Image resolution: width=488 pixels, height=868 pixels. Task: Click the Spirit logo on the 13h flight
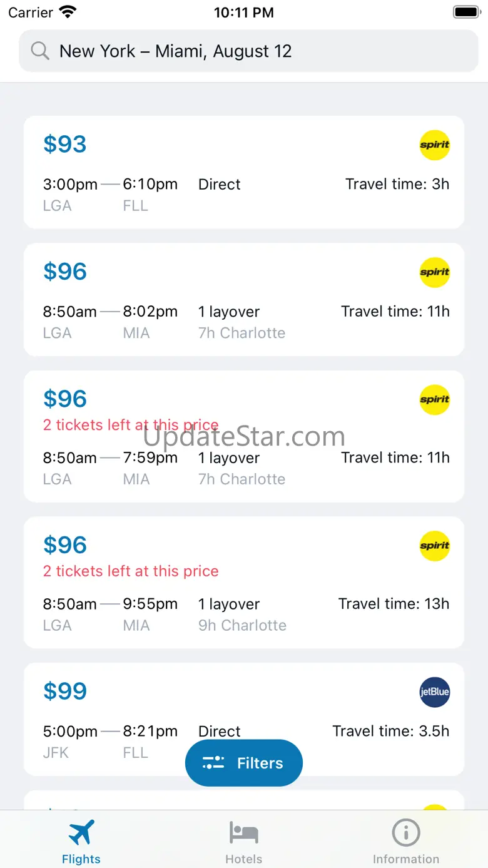(434, 546)
